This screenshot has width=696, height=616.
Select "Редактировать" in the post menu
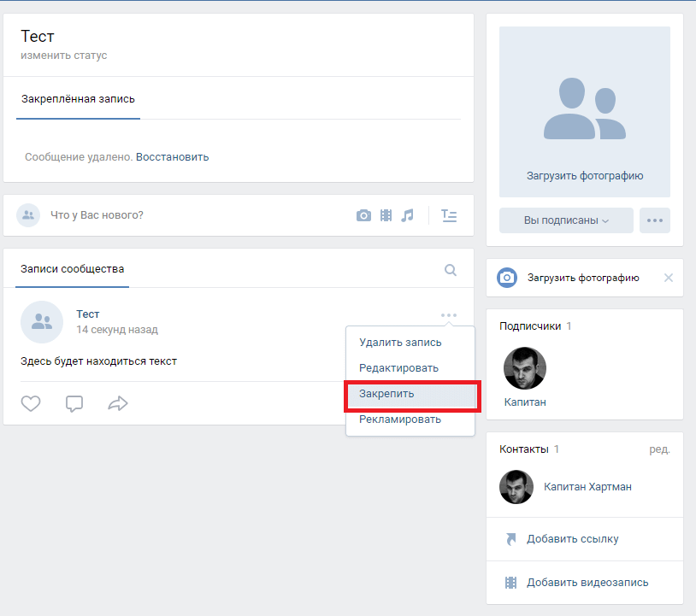[398, 368]
